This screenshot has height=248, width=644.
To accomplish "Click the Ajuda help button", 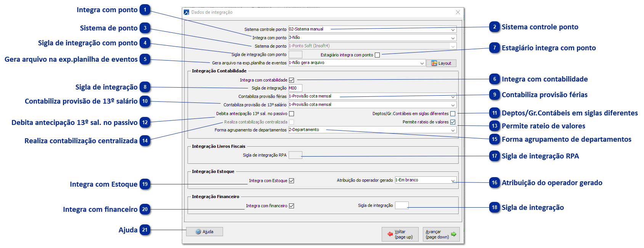I will [x=204, y=232].
